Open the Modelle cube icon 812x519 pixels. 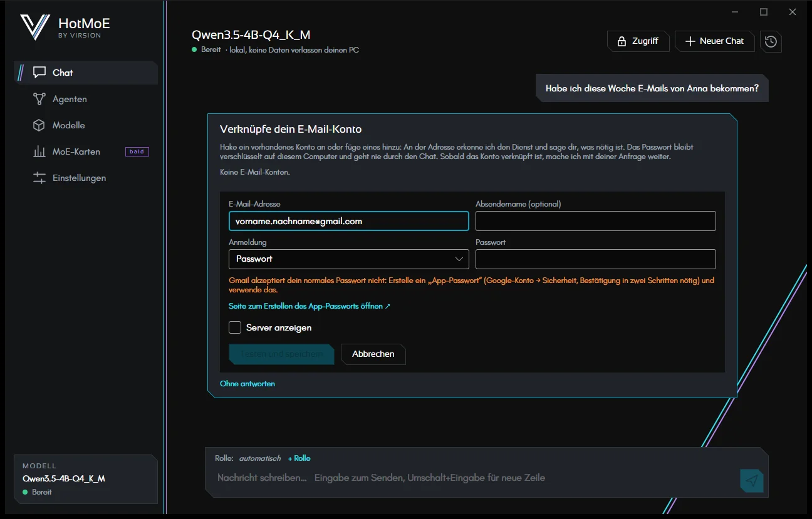point(39,125)
